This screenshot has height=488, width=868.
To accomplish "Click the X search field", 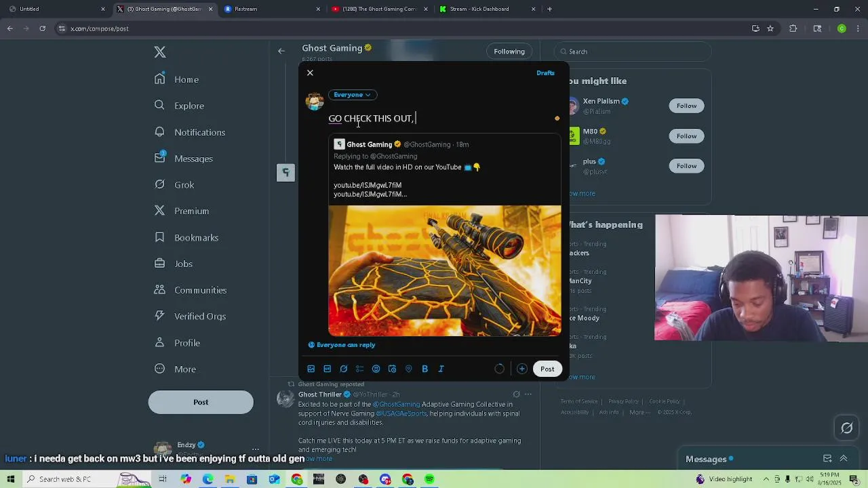I will coord(632,52).
